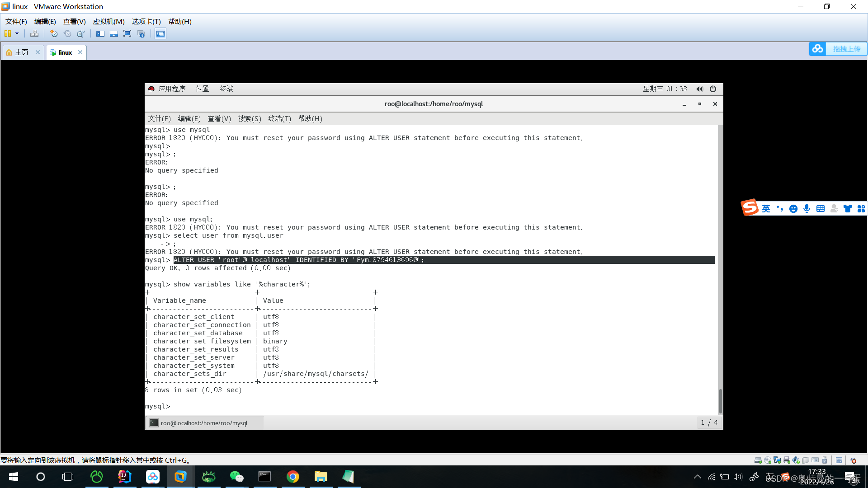Open Sogou skin shirt icon

coord(848,208)
